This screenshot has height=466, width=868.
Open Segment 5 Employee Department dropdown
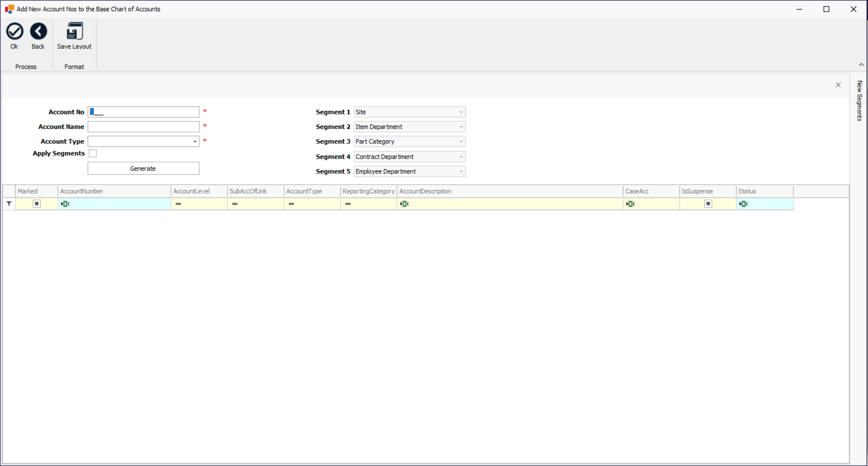click(461, 171)
